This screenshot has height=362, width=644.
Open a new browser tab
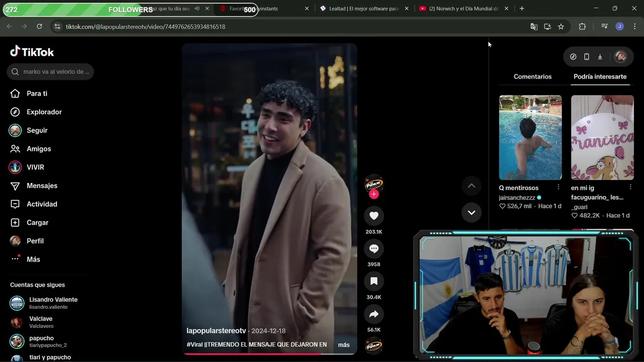tap(522, 9)
